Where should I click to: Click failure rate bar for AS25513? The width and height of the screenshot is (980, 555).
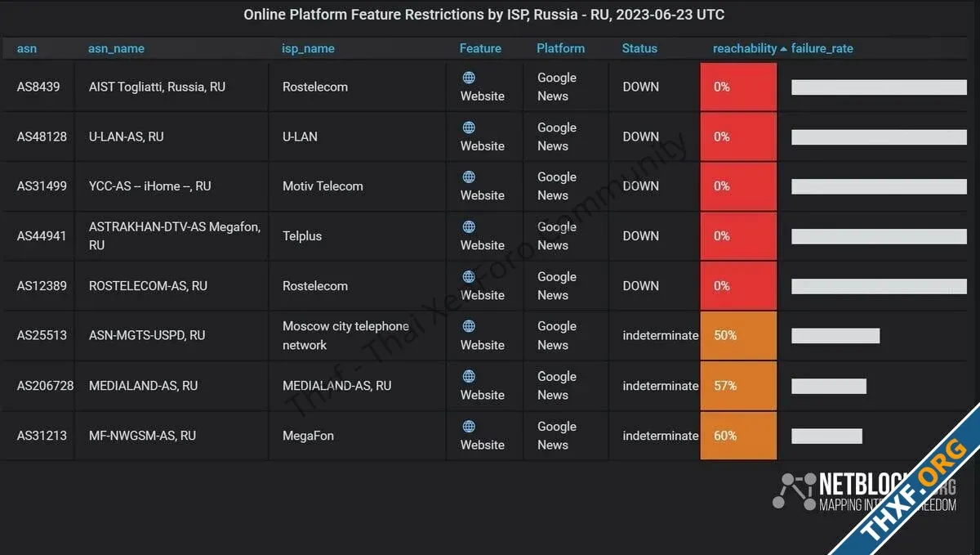tap(835, 336)
